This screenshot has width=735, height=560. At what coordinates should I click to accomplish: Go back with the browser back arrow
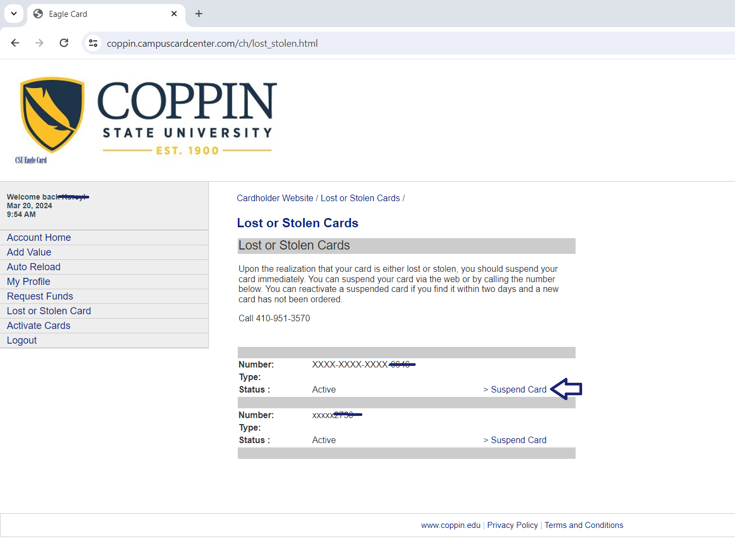pos(15,43)
